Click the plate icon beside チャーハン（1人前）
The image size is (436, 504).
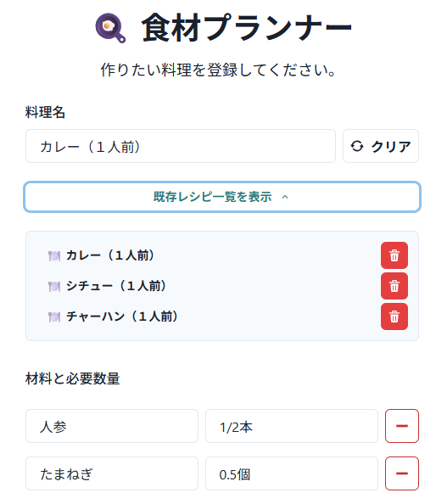coord(54,317)
